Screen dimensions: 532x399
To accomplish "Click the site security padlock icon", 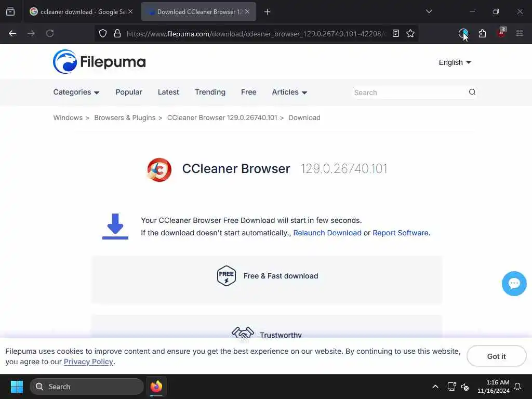I will coord(117,33).
